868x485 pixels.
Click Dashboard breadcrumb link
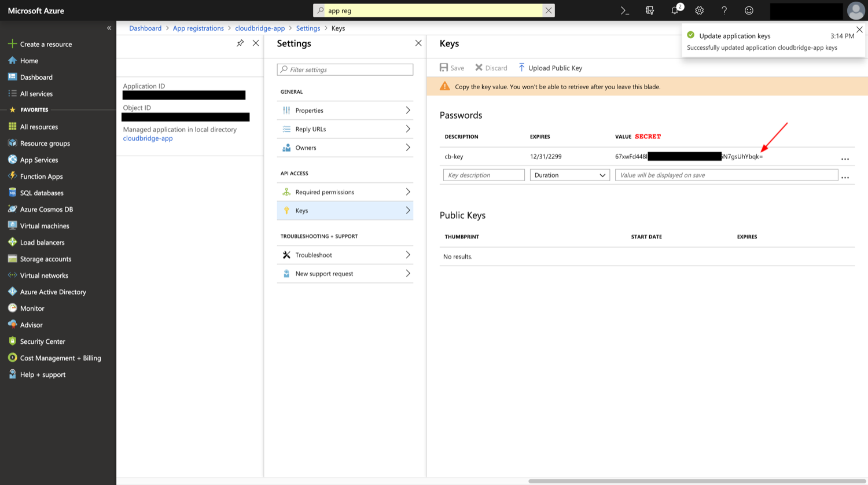145,28
